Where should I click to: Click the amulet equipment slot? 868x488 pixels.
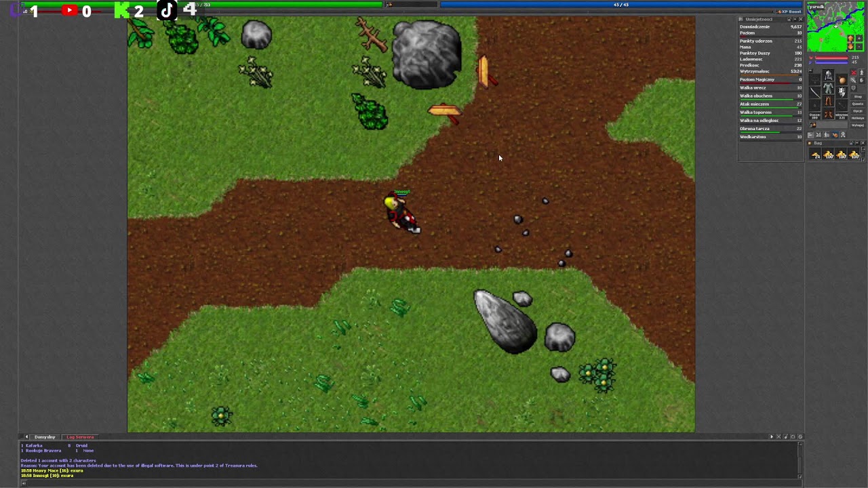click(x=814, y=79)
